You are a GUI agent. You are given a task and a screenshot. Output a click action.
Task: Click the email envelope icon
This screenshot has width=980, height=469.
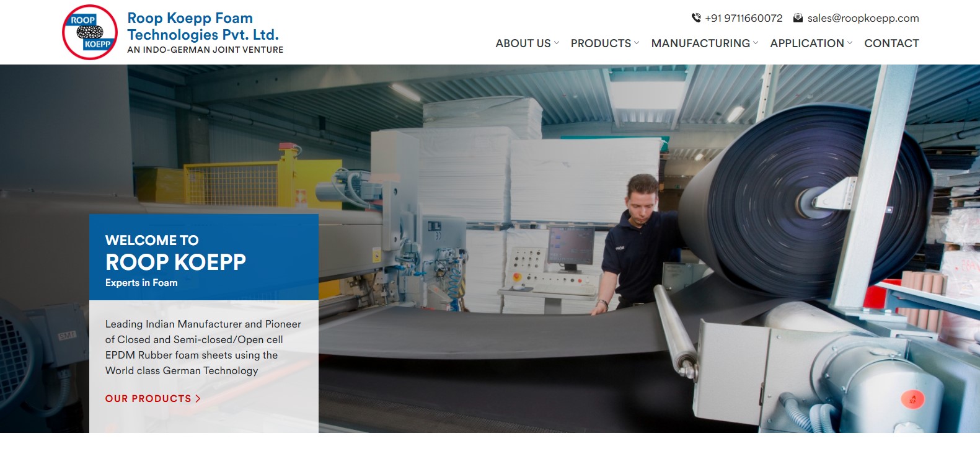pos(798,18)
